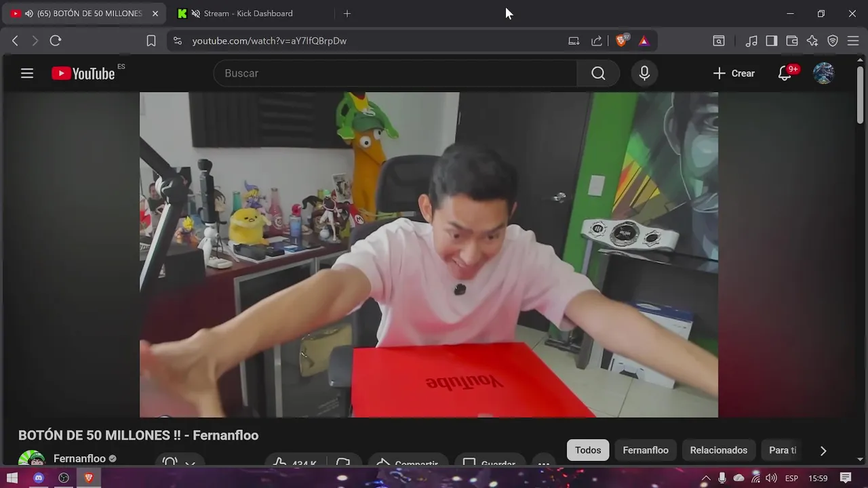Show hidden system tray icons
The height and width of the screenshot is (488, 868).
[706, 478]
